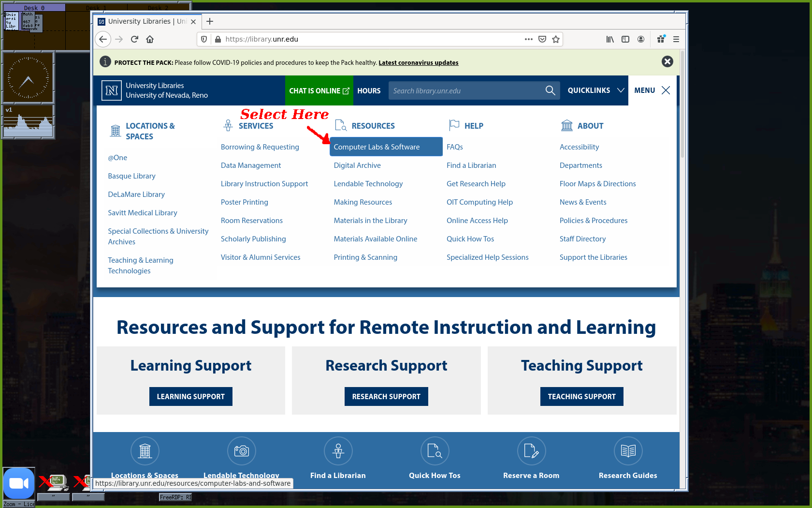
Task: Click the search magnifier icon
Action: 550,90
